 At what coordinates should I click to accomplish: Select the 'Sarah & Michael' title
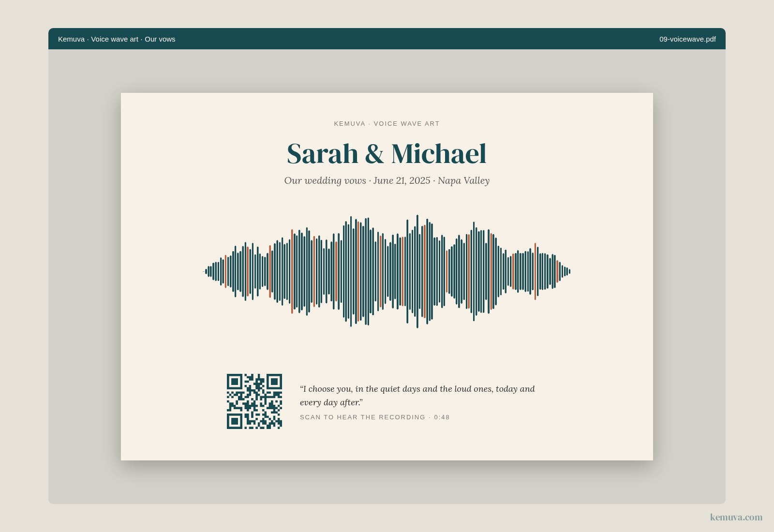(x=387, y=154)
